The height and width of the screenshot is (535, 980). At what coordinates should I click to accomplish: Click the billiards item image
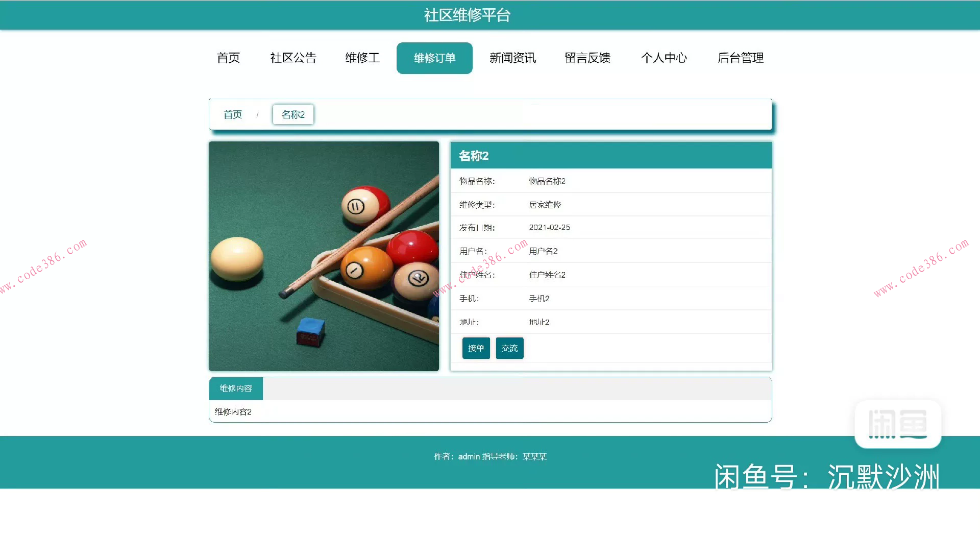tap(324, 256)
